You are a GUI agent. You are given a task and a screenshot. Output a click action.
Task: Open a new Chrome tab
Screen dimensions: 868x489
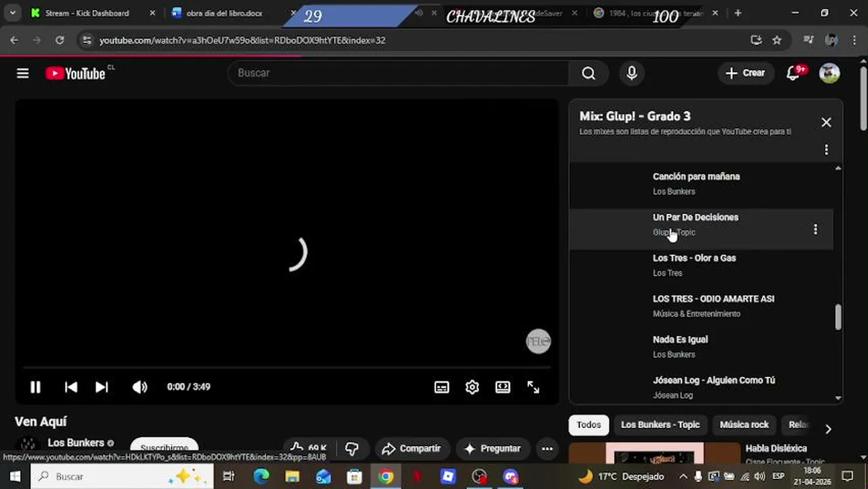(x=738, y=13)
